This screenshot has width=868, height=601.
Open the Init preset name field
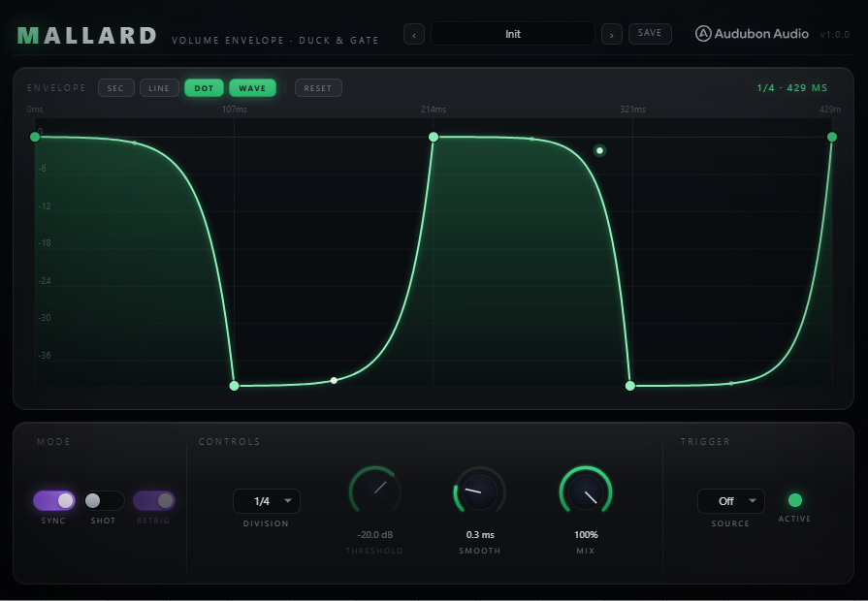513,34
